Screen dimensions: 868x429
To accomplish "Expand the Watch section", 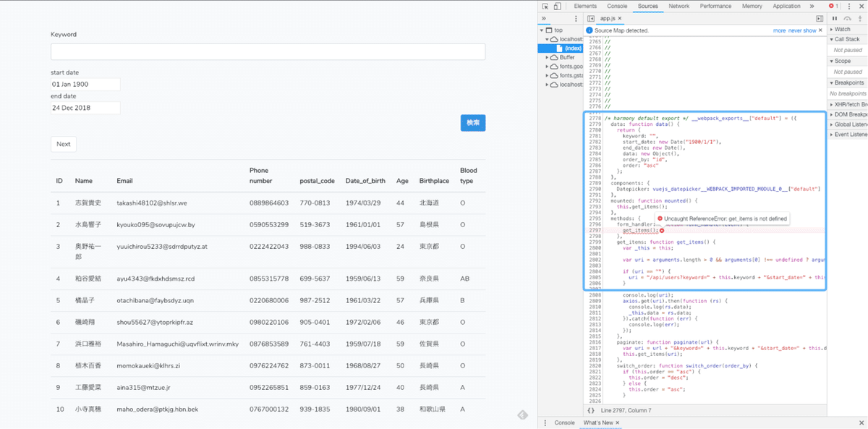I will pyautogui.click(x=848, y=29).
